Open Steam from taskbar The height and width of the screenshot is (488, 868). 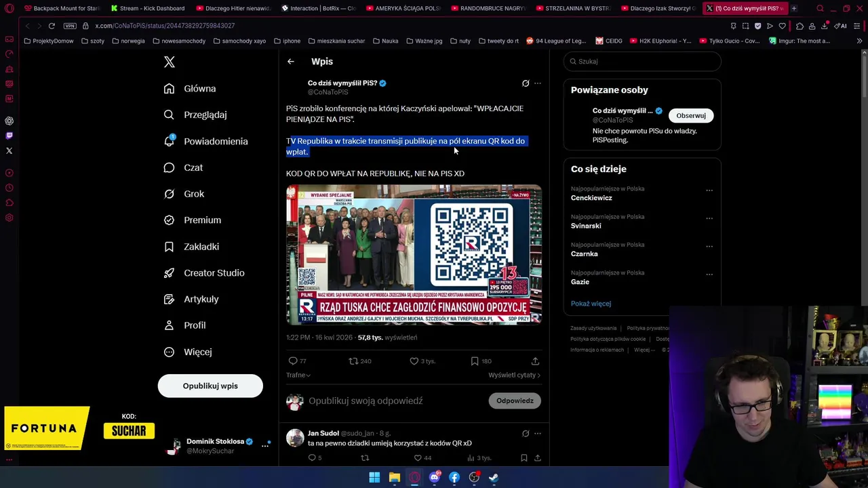coord(494,478)
